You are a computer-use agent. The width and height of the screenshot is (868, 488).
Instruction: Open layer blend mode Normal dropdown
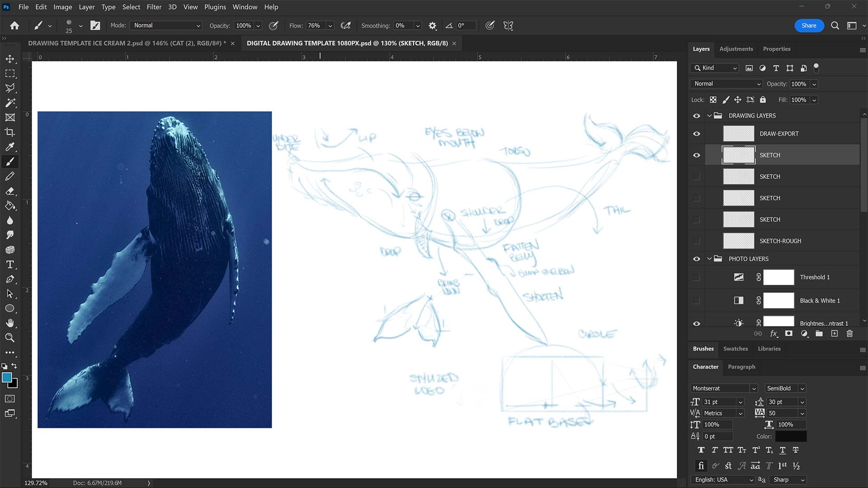(x=726, y=84)
